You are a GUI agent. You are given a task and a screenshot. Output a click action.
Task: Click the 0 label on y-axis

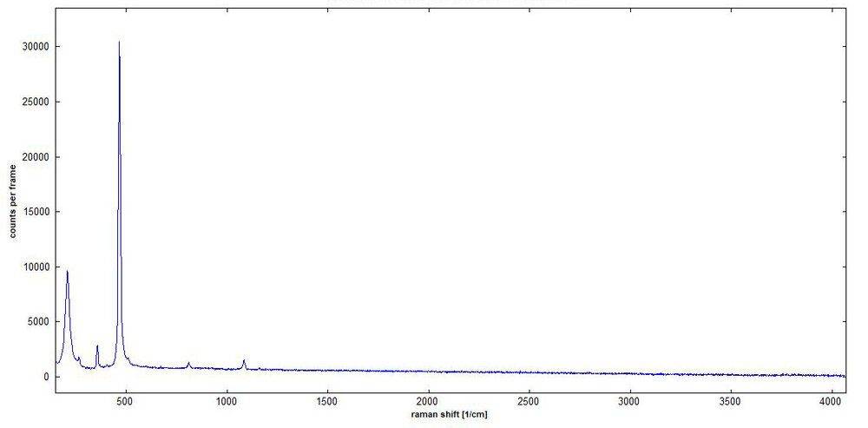pos(48,377)
